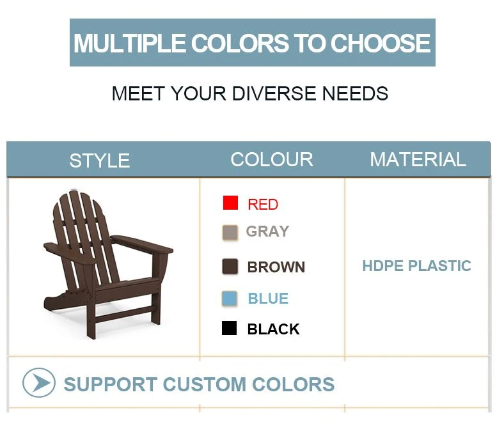Screen dimensions: 504x422
Task: Click Support Custom Colors text
Action: point(200,384)
